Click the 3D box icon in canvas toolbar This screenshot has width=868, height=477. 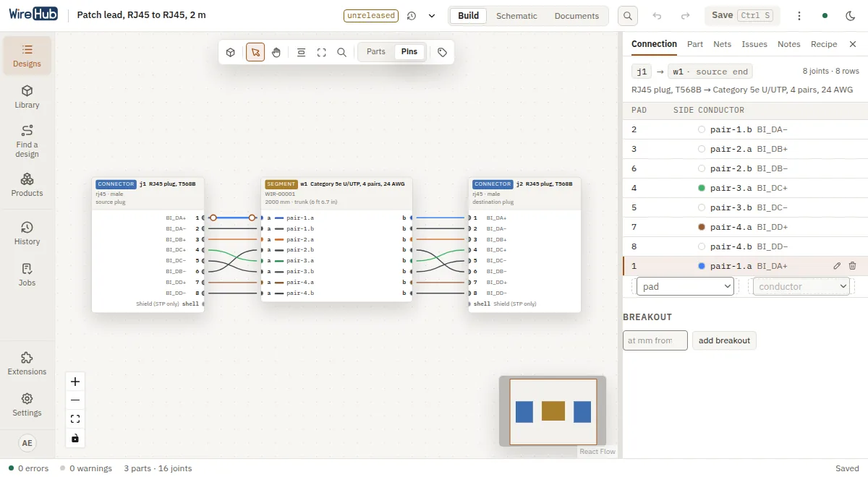pyautogui.click(x=231, y=52)
